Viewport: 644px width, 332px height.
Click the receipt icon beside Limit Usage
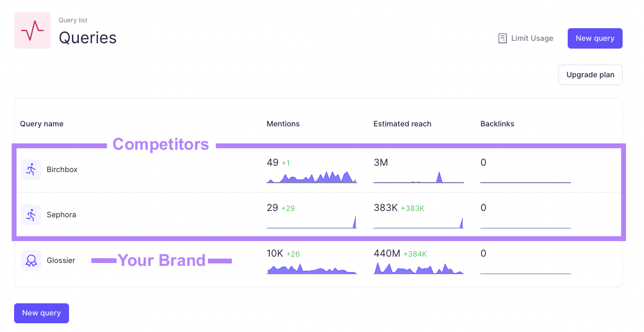coord(502,38)
